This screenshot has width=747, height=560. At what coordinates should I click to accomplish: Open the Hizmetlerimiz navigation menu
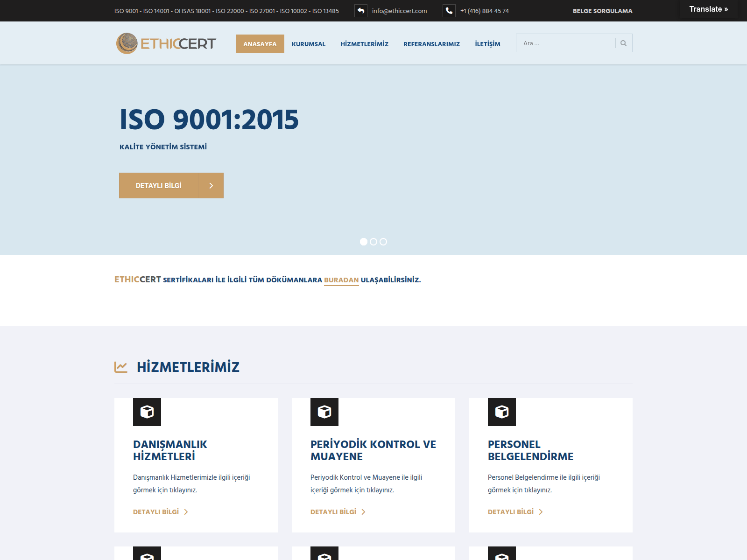tap(365, 44)
